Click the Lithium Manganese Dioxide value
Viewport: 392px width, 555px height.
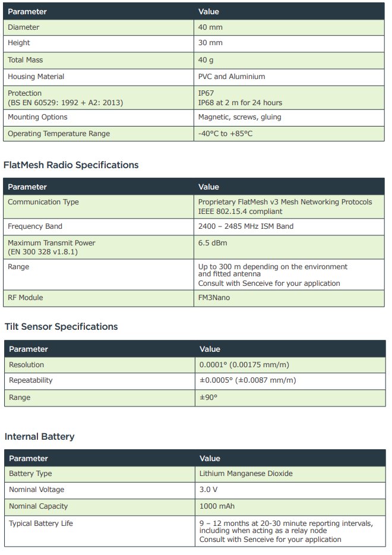(x=246, y=474)
